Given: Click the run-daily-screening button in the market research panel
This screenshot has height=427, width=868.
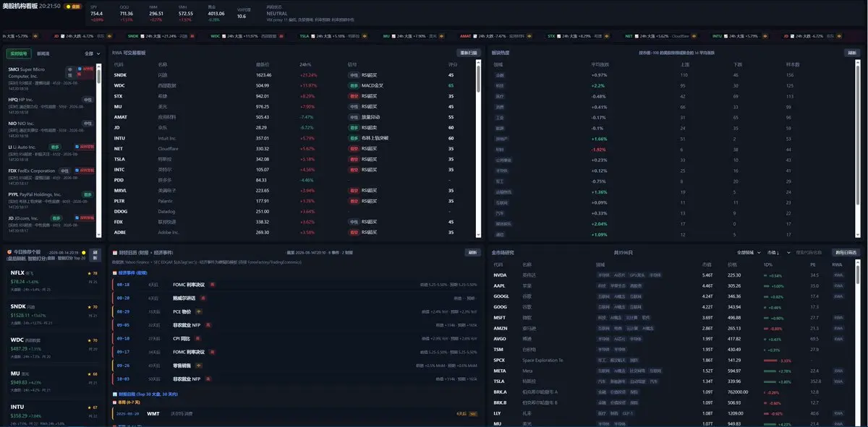Looking at the screenshot, I should [x=846, y=253].
